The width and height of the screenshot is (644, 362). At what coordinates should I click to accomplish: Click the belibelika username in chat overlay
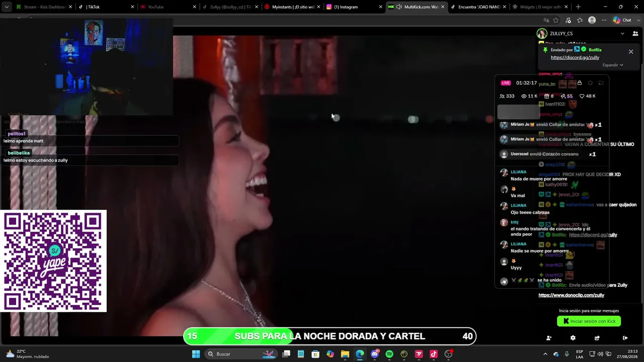(19, 153)
